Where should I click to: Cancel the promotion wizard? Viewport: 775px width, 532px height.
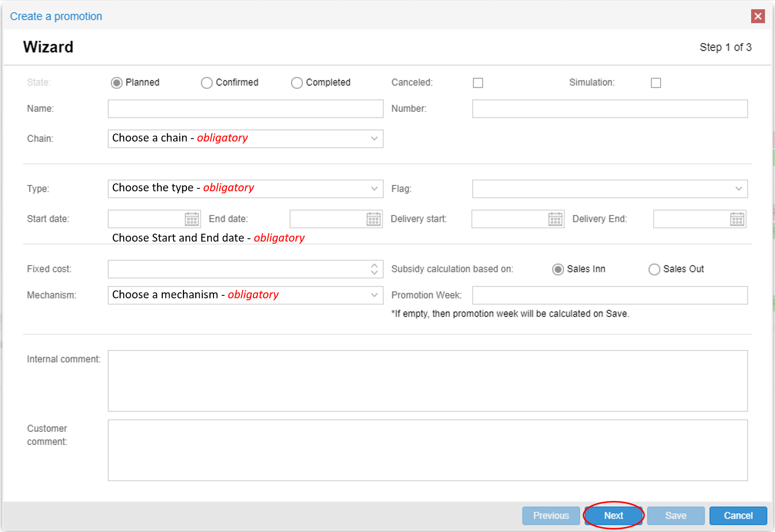point(738,515)
